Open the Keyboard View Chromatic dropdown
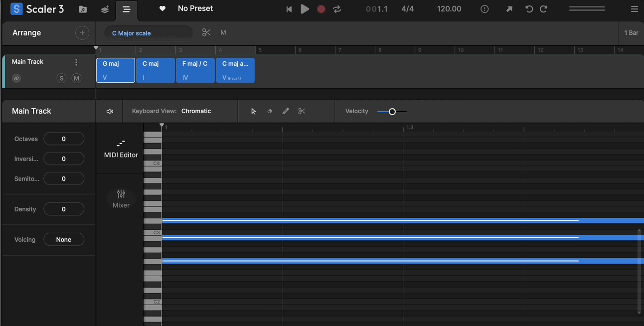 click(x=196, y=111)
